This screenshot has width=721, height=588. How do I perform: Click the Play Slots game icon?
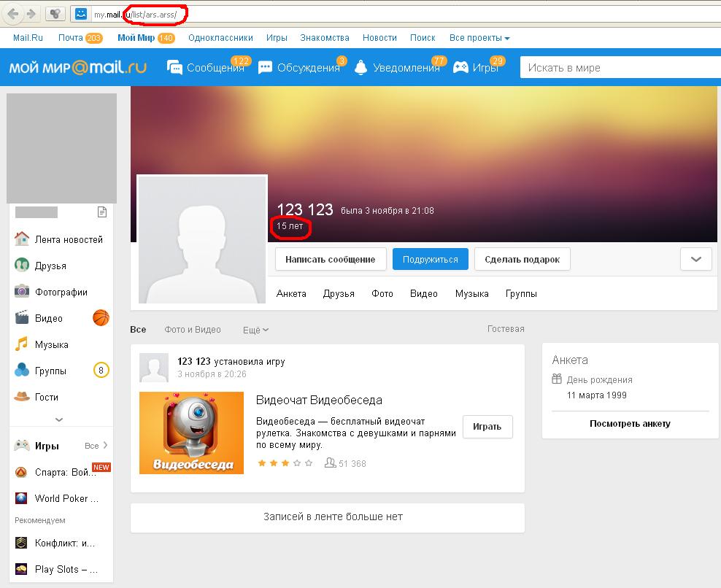[21, 569]
